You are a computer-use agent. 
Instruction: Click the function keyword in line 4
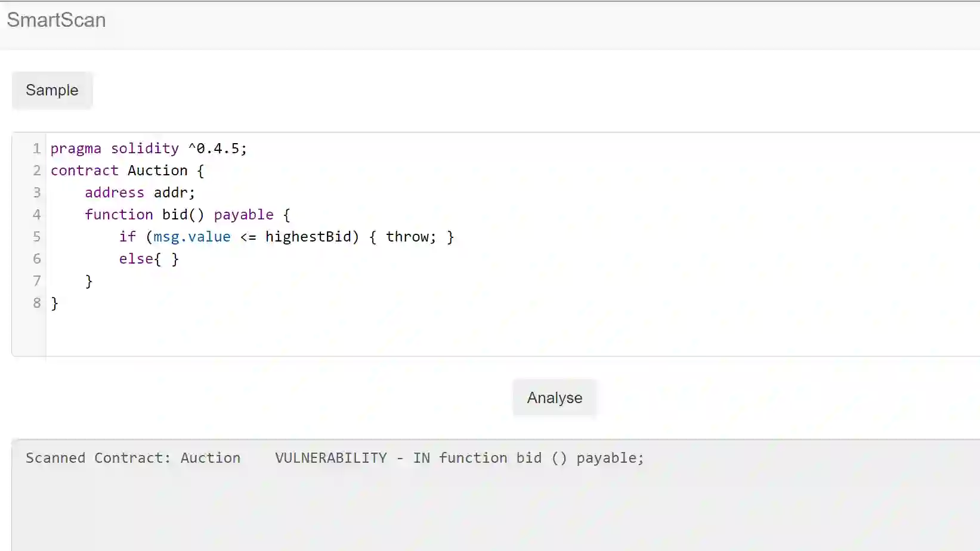click(x=119, y=215)
